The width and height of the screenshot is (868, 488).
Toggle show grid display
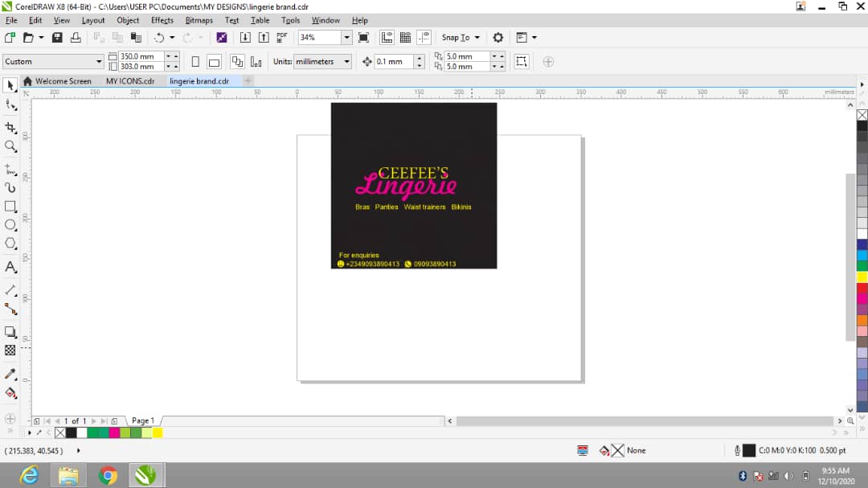tap(405, 38)
